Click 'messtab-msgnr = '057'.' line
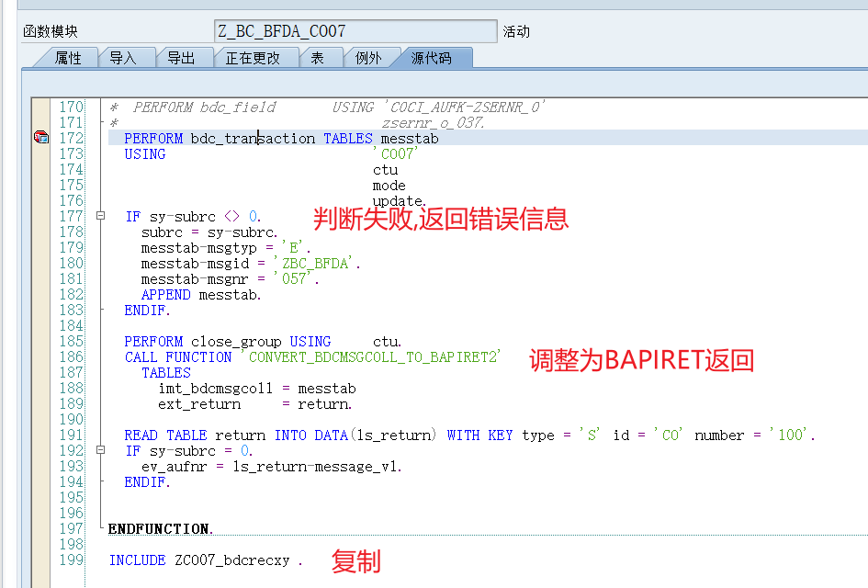The height and width of the screenshot is (588, 868). [x=231, y=279]
